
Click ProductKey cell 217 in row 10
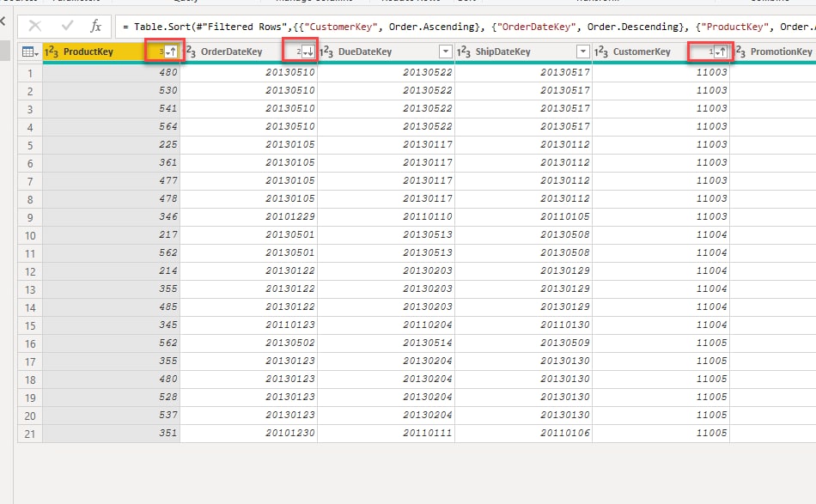click(x=112, y=234)
